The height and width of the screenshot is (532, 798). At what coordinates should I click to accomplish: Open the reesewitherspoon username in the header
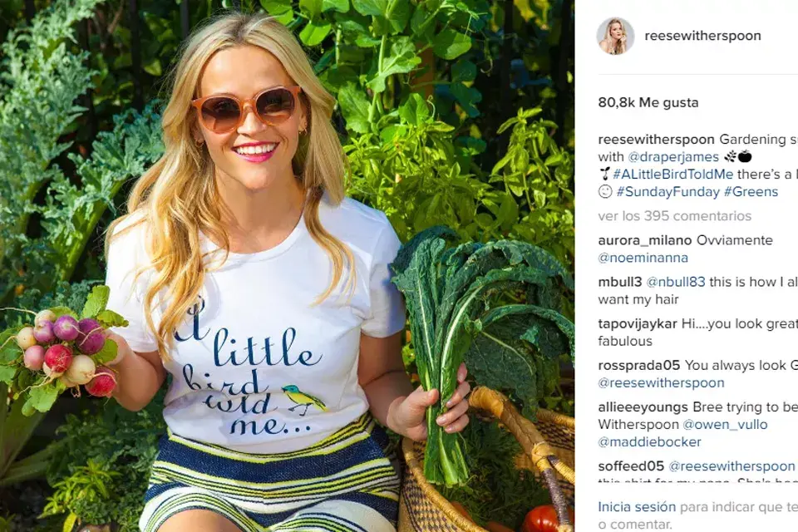702,36
